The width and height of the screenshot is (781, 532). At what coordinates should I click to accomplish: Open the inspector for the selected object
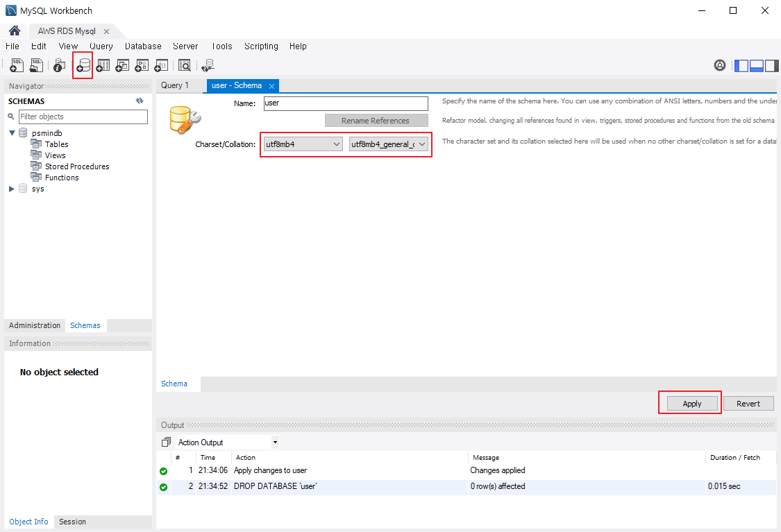click(x=59, y=65)
